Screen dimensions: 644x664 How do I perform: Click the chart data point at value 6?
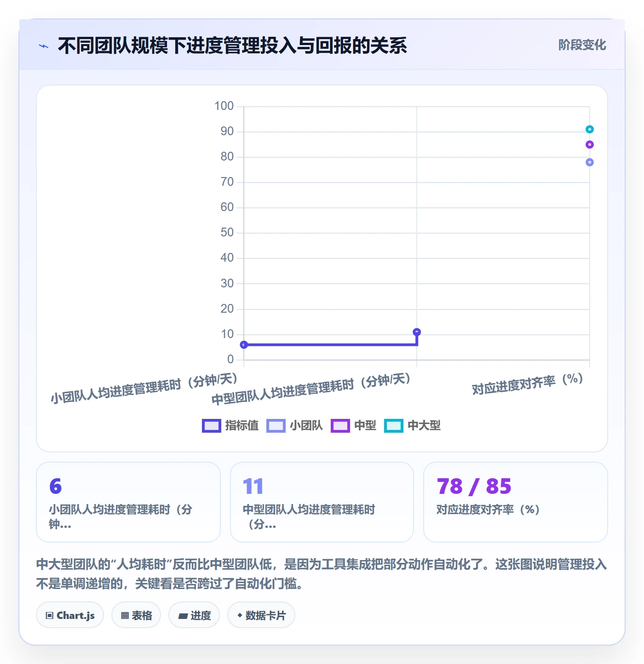pyautogui.click(x=244, y=345)
